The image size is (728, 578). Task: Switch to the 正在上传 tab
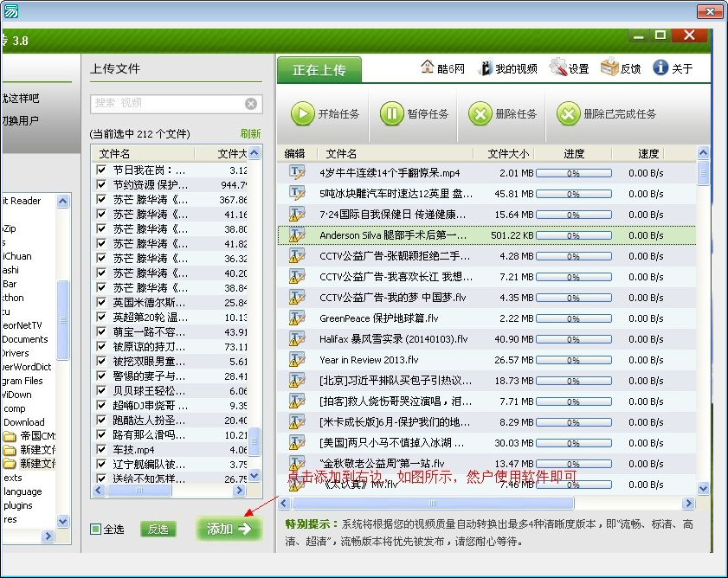(x=319, y=70)
